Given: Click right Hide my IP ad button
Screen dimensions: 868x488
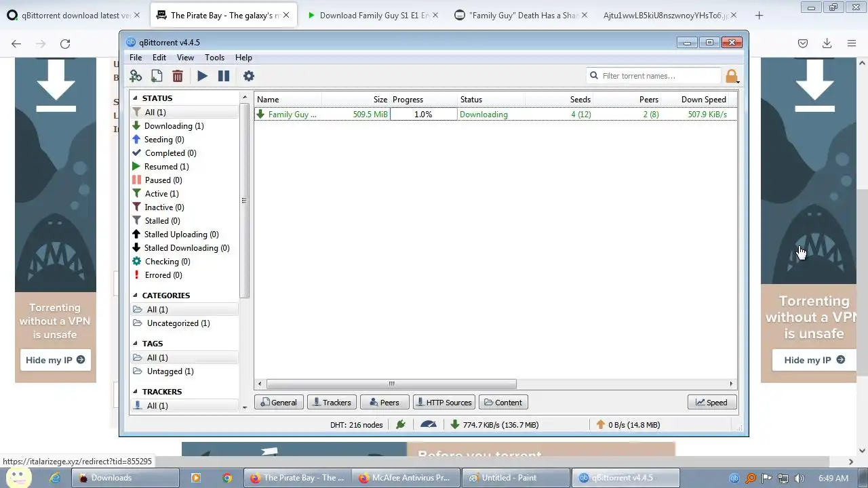Looking at the screenshot, I should coord(814,360).
